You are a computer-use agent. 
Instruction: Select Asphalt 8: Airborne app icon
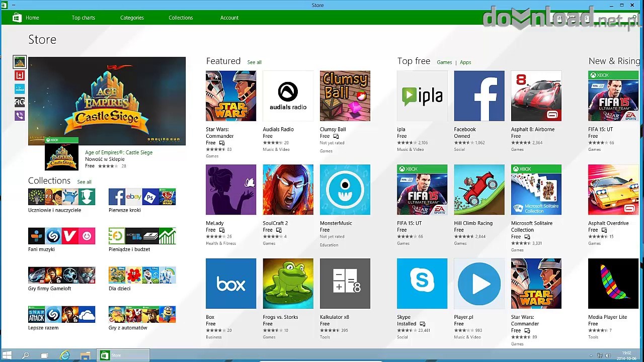point(536,96)
